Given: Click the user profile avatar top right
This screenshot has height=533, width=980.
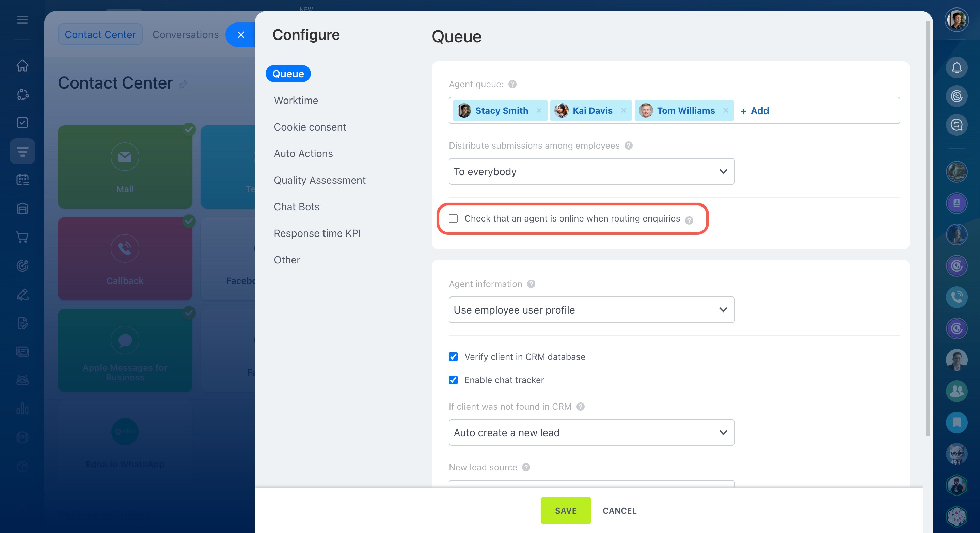Looking at the screenshot, I should (x=957, y=20).
